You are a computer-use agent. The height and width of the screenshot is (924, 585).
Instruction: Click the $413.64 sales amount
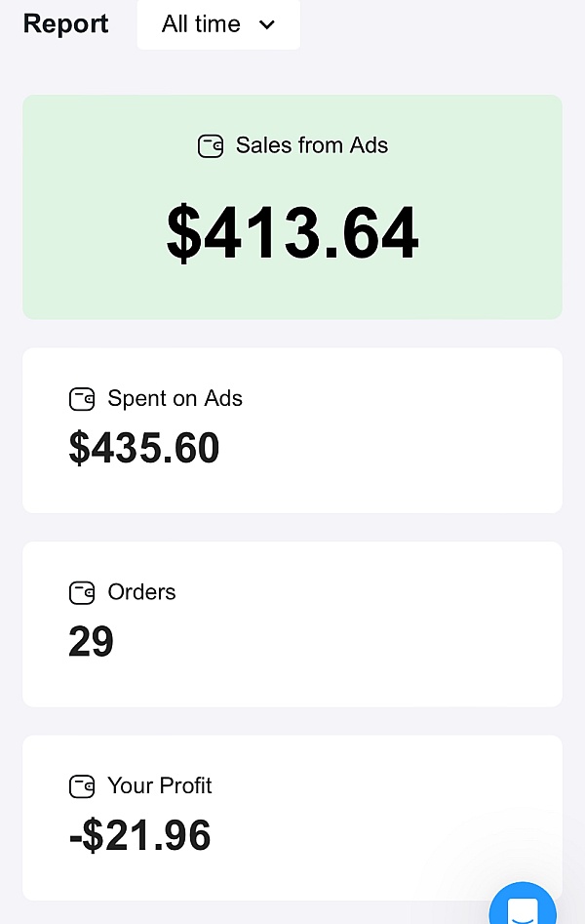pos(292,232)
